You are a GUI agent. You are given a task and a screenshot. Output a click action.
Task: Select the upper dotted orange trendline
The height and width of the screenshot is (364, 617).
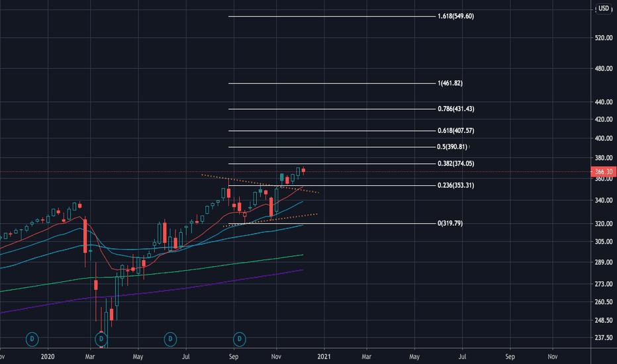pyautogui.click(x=260, y=183)
